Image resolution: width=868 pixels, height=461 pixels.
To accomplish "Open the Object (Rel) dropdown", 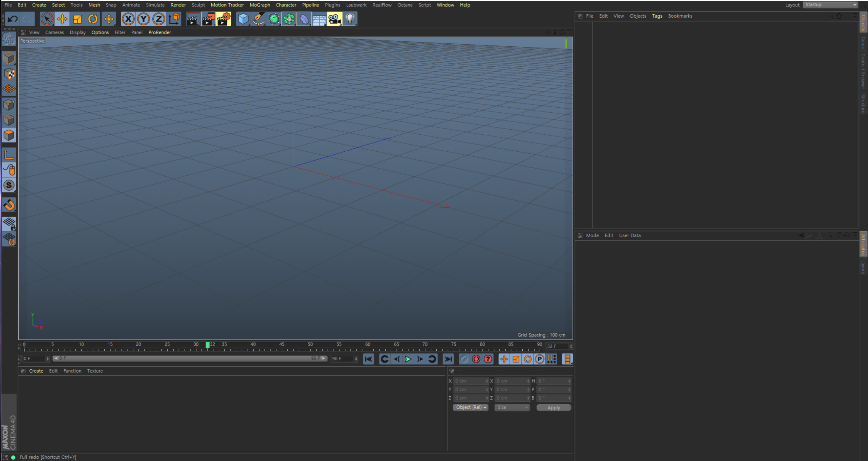I will point(471,407).
